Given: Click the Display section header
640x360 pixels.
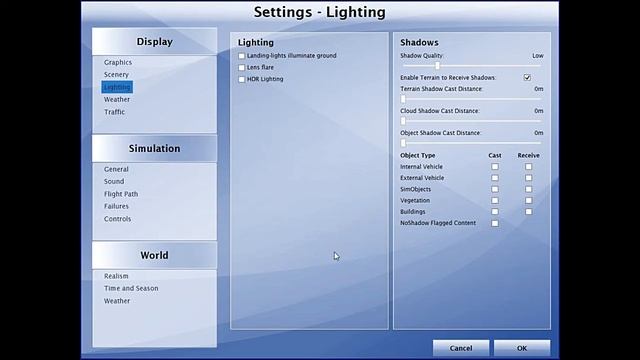Looking at the screenshot, I should click(154, 42).
